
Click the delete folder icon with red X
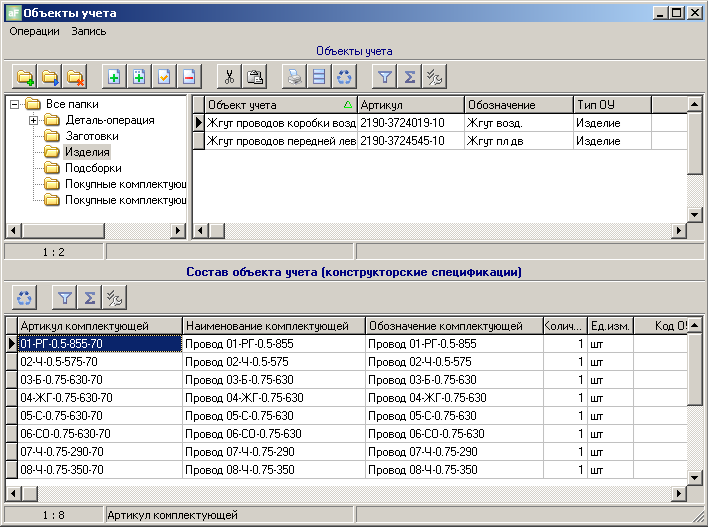(x=75, y=76)
